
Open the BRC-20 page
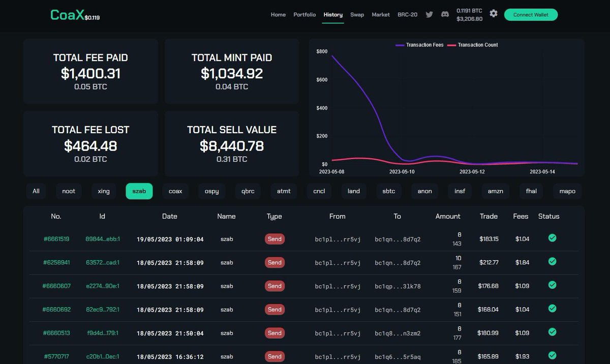pos(407,15)
